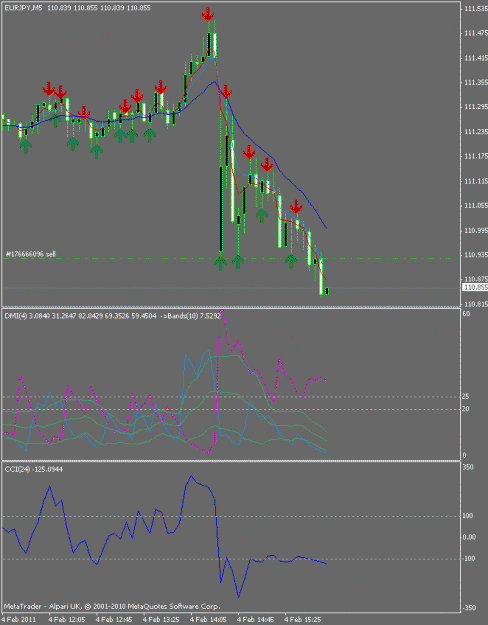This screenshot has height=625, width=488.
Task: Click the 110.995 price scale label
Action: [x=476, y=230]
